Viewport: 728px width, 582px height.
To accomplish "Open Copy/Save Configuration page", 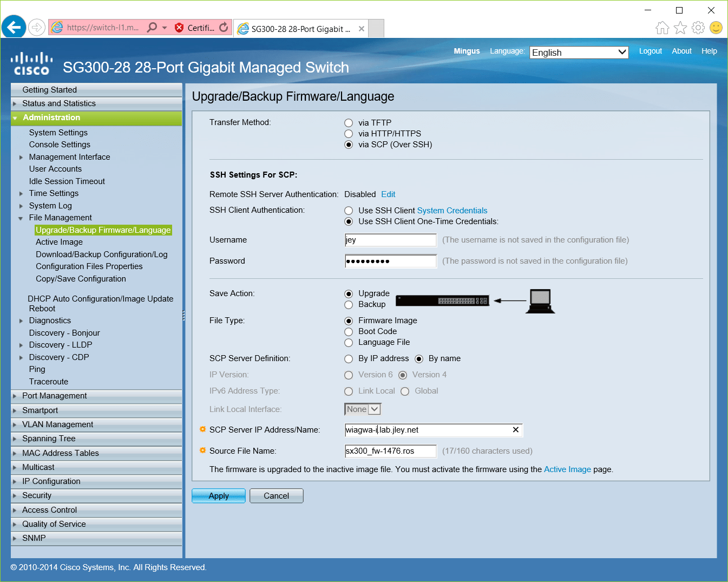I will pyautogui.click(x=81, y=279).
